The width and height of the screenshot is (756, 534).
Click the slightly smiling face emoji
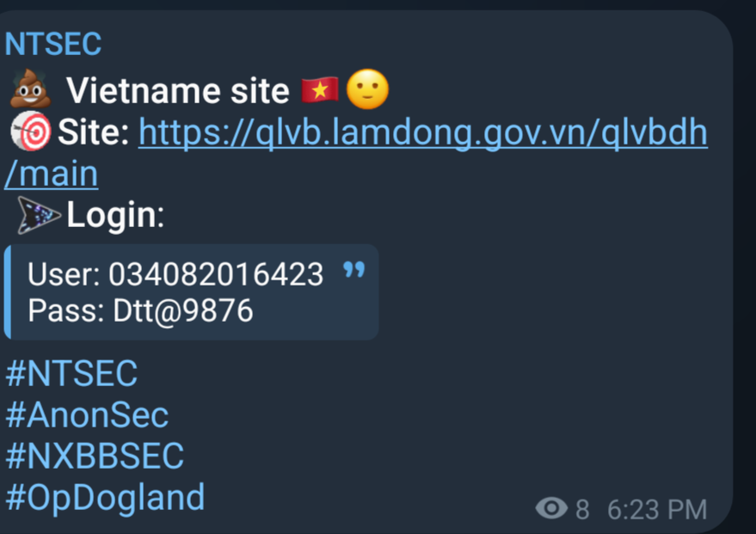[x=368, y=89]
